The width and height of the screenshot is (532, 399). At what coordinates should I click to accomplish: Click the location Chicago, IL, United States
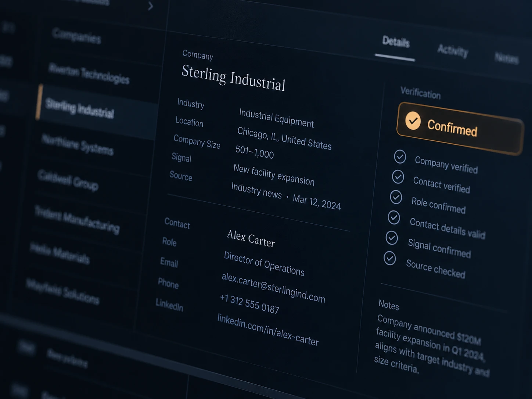tap(284, 139)
